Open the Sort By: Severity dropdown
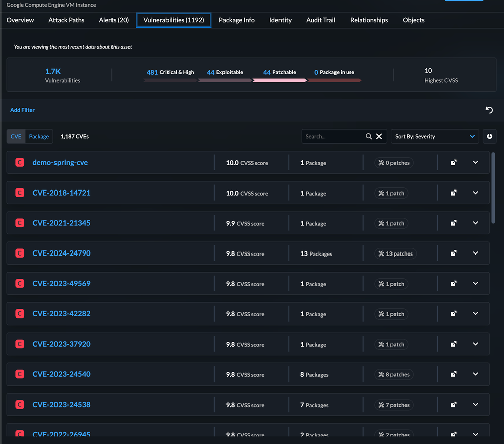 (x=434, y=136)
